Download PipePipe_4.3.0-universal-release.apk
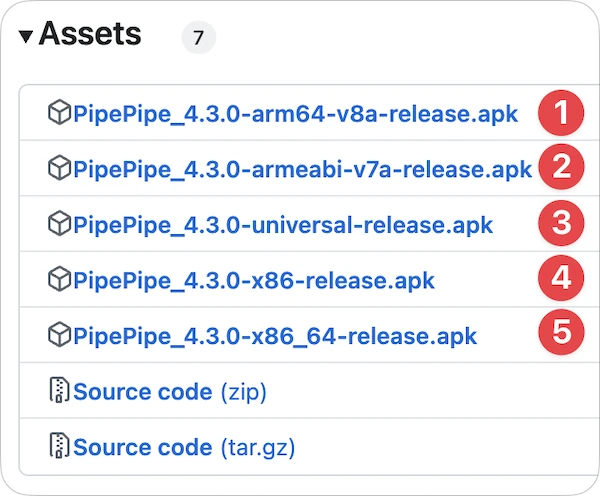The width and height of the screenshot is (600, 496). click(283, 225)
